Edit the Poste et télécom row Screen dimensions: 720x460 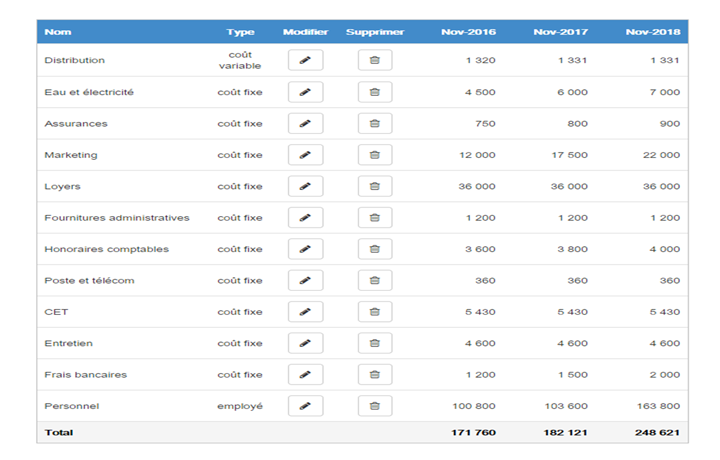tap(305, 280)
